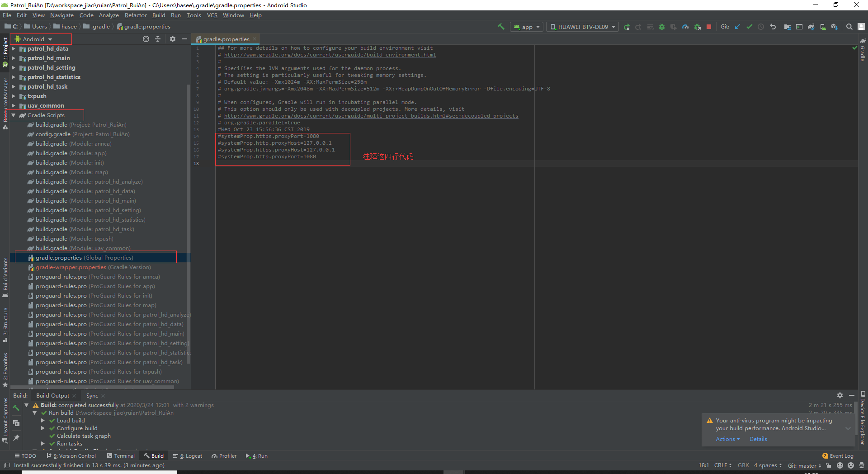Toggle Layout Captures side tool window
868x474 pixels.
coord(5,421)
